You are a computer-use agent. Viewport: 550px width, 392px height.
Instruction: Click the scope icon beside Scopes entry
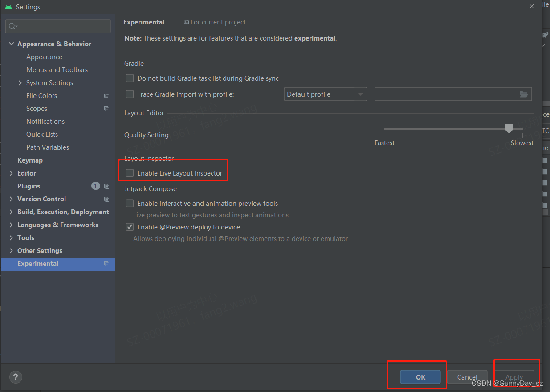106,109
